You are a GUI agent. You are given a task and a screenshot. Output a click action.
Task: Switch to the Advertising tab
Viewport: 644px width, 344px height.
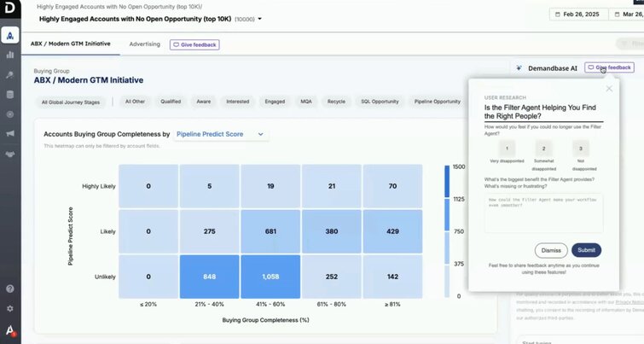[144, 44]
